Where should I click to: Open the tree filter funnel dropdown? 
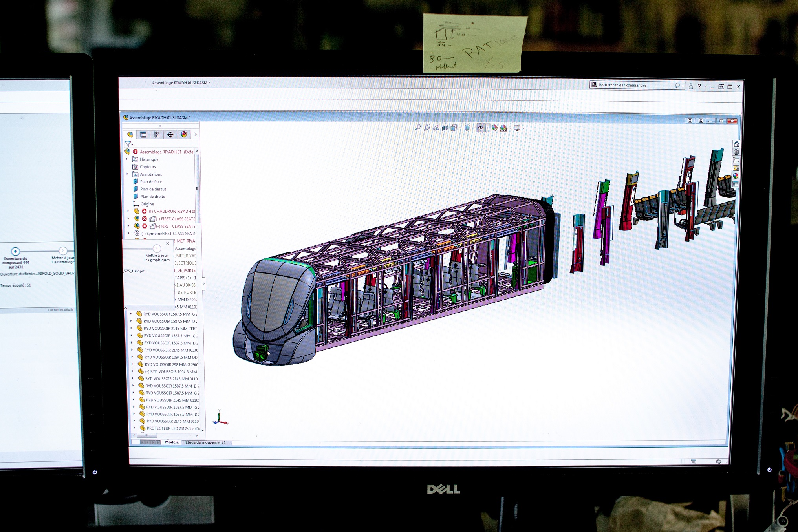(x=129, y=144)
